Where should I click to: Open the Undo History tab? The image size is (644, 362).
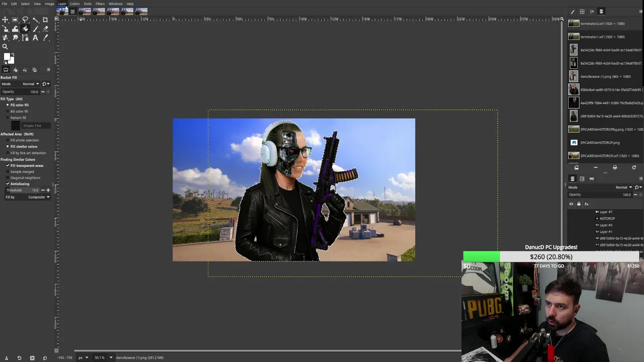click(25, 70)
